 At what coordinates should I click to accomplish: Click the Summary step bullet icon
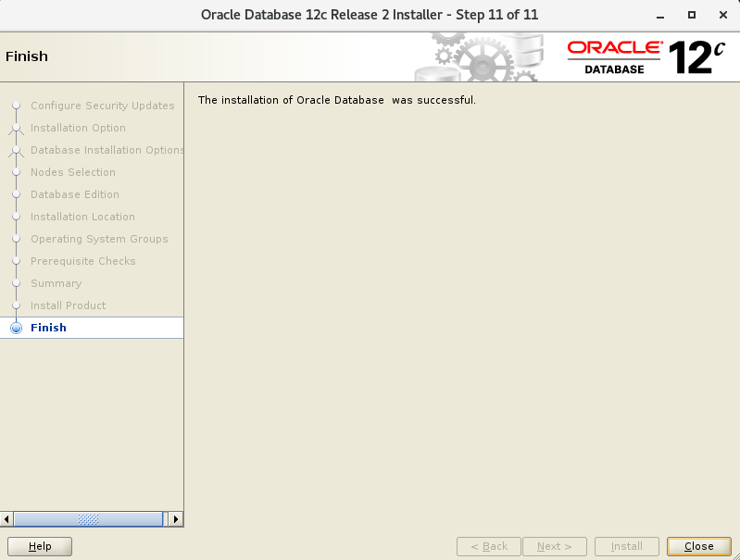tap(16, 282)
